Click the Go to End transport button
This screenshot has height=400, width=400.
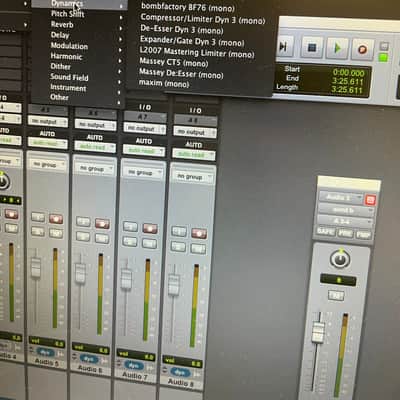(x=284, y=47)
